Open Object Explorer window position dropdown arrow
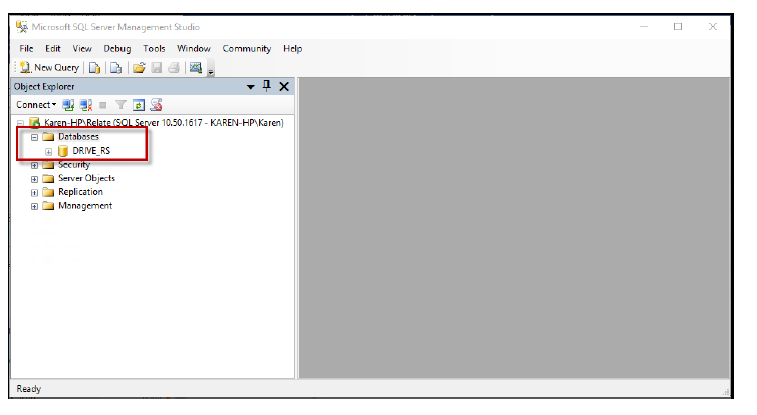Viewport: 757px width, 415px height. pyautogui.click(x=251, y=87)
